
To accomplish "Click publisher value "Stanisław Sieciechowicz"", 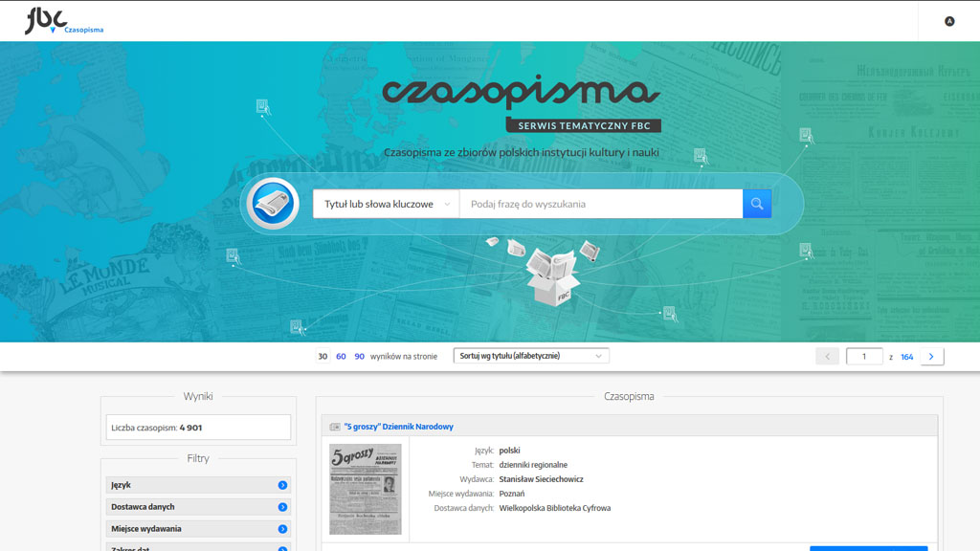I will (541, 479).
